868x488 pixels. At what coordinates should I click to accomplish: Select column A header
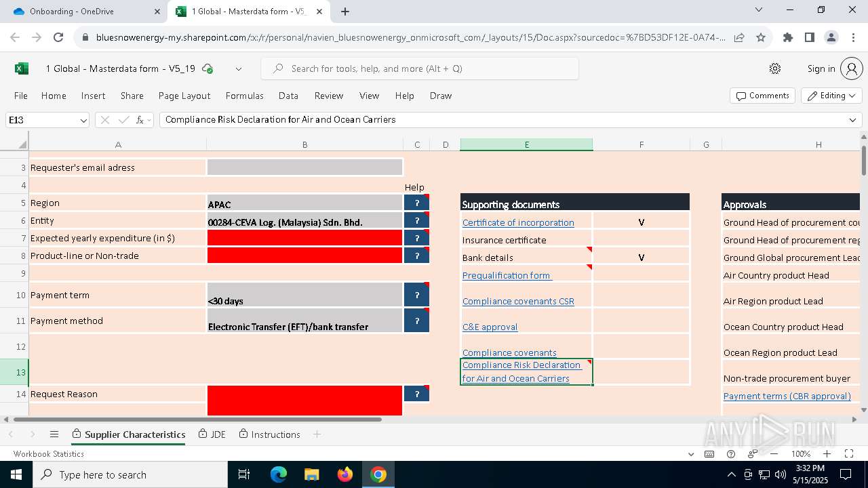click(x=118, y=144)
